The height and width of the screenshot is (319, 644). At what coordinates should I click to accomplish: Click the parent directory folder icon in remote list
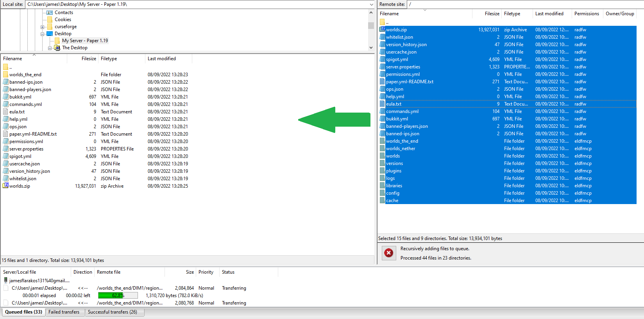[x=382, y=22]
